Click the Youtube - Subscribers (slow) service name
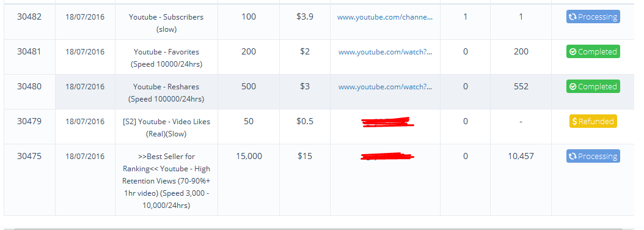Image resolution: width=644 pixels, height=230 pixels. click(166, 23)
